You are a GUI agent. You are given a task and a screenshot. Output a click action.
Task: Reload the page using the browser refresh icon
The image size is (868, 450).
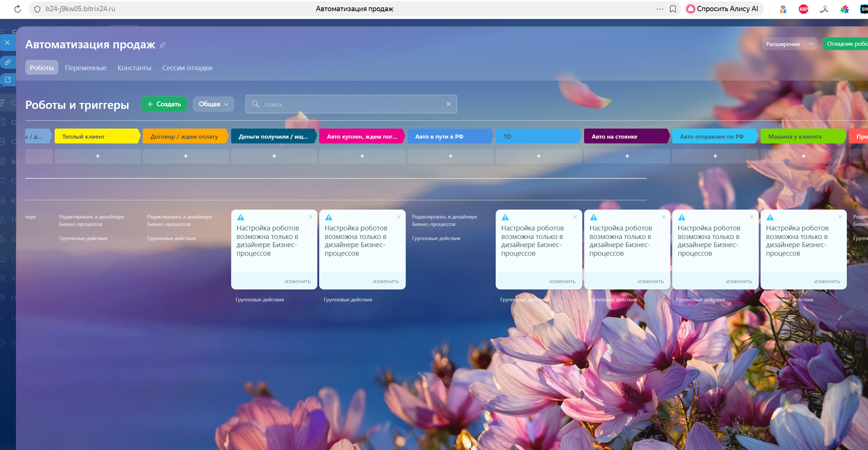17,9
